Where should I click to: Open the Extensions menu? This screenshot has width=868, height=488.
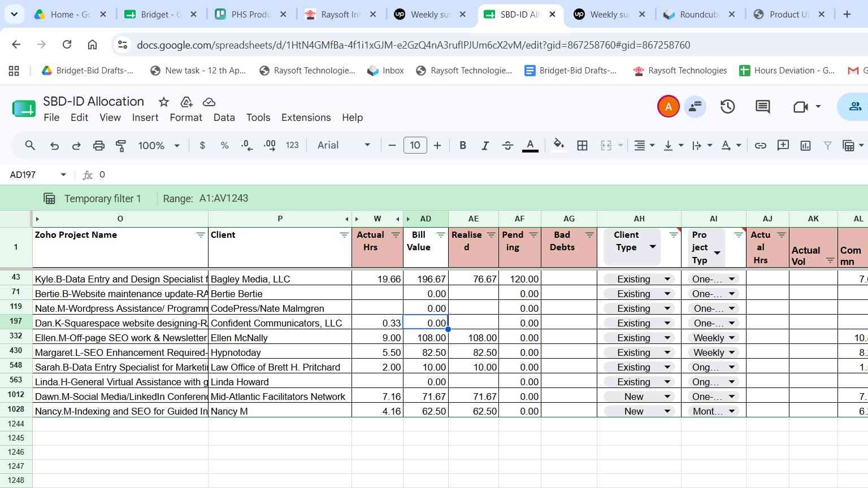point(306,117)
